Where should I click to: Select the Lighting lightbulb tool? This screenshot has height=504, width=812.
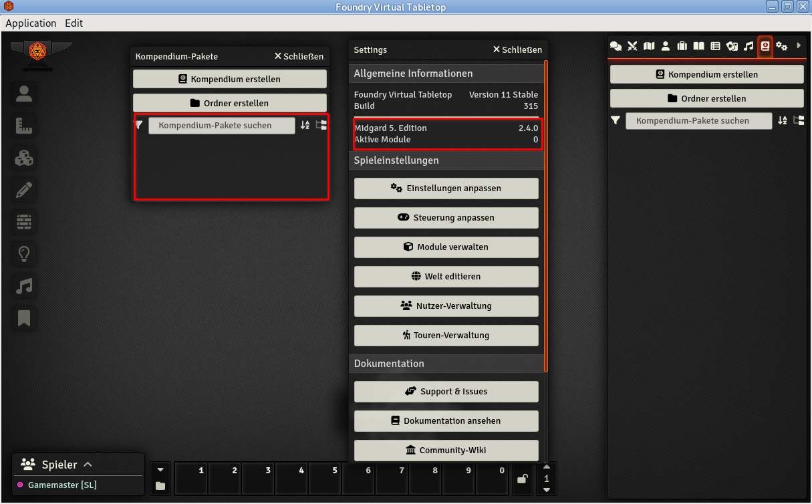pos(24,254)
